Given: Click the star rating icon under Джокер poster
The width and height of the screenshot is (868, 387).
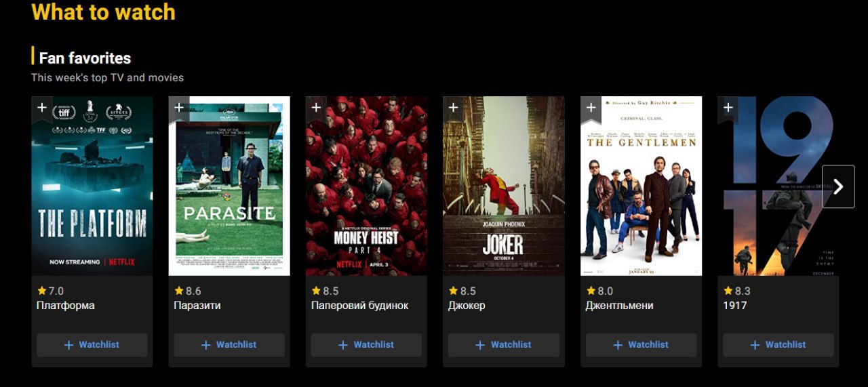Looking at the screenshot, I should click(453, 291).
